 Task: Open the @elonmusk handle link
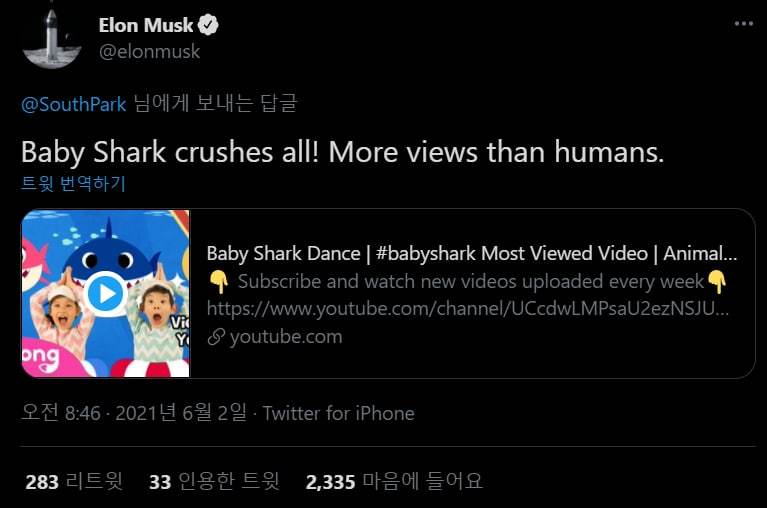point(149,51)
